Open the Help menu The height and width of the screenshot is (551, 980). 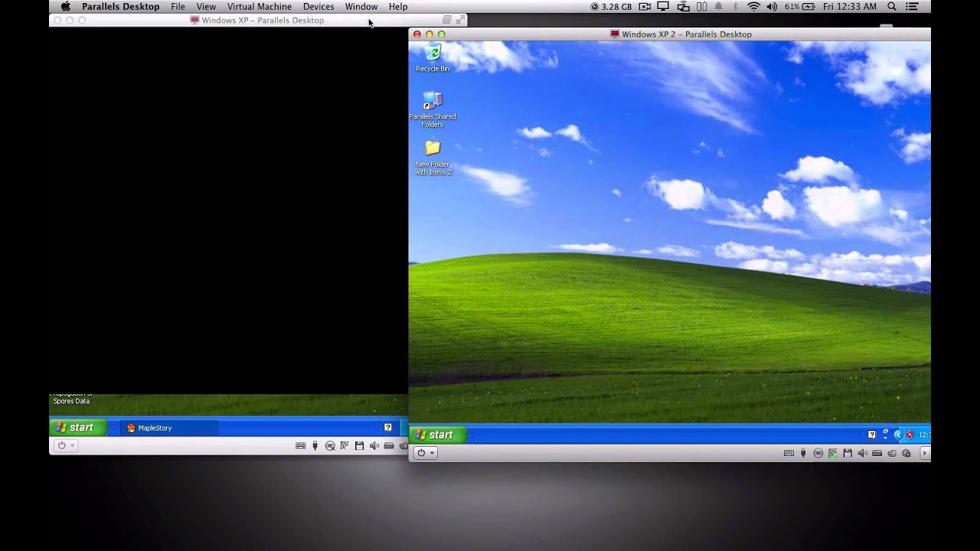398,6
